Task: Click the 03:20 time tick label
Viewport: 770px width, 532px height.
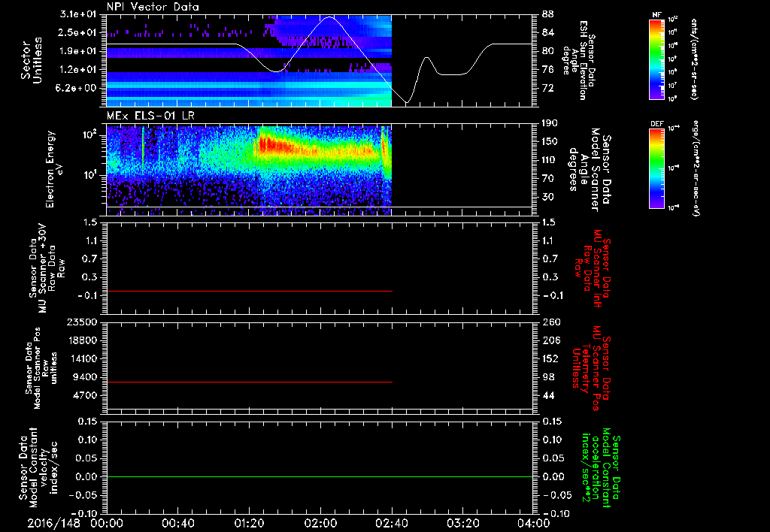Action: point(462,523)
